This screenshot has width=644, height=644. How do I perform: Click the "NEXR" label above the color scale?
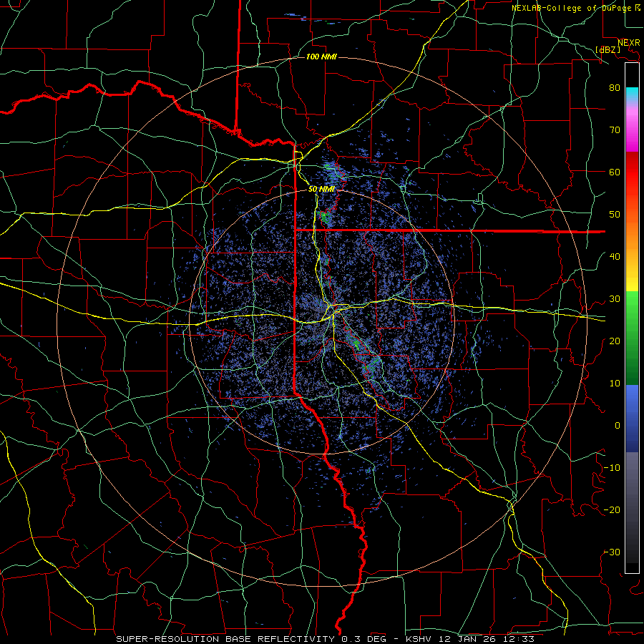(x=629, y=43)
